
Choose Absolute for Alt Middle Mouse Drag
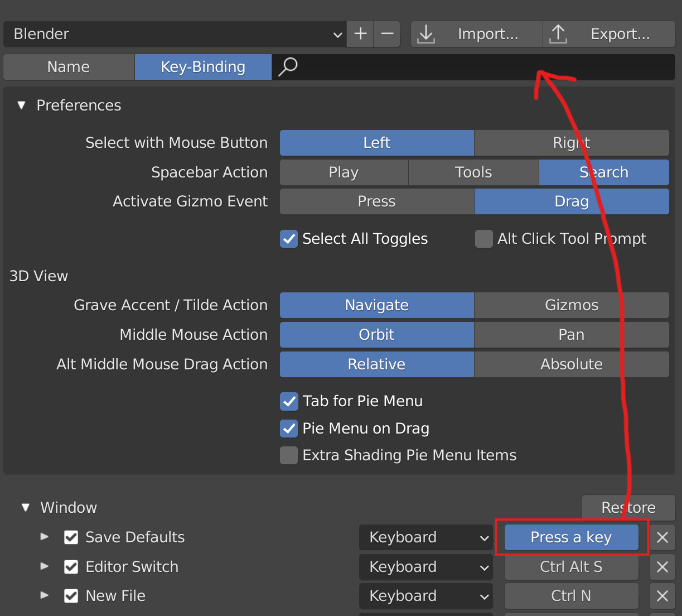coord(572,364)
